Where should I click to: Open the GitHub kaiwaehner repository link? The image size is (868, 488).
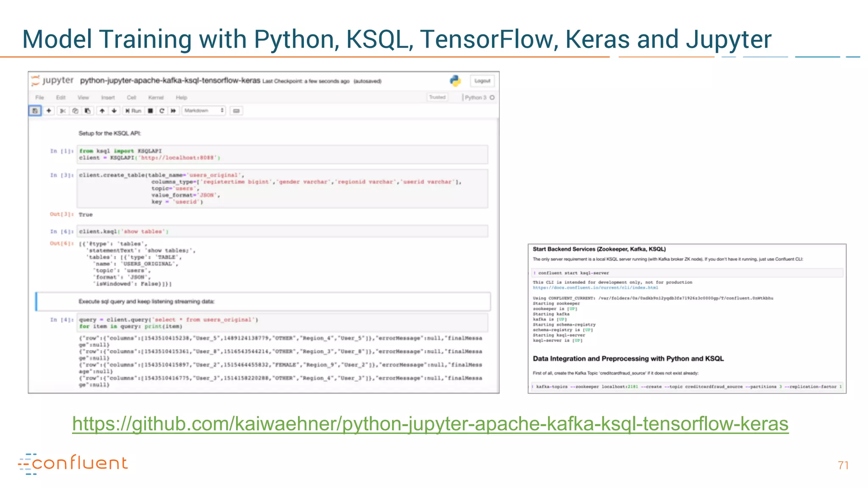click(x=430, y=424)
